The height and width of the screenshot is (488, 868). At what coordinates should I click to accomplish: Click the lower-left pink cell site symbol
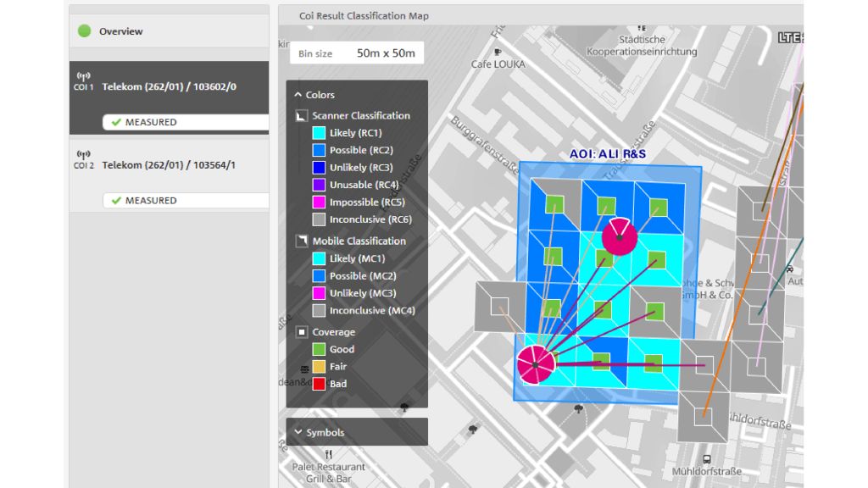(x=536, y=364)
